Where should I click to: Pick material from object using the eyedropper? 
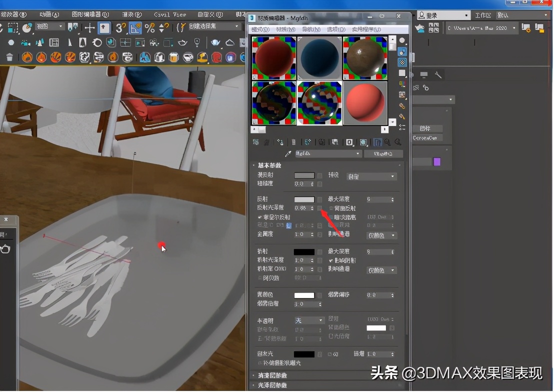287,153
